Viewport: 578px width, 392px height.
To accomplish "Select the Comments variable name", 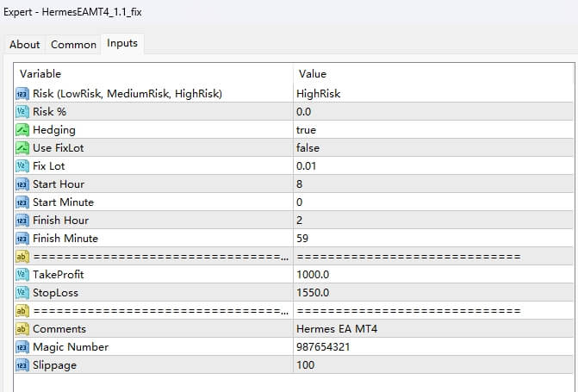I will [x=59, y=328].
